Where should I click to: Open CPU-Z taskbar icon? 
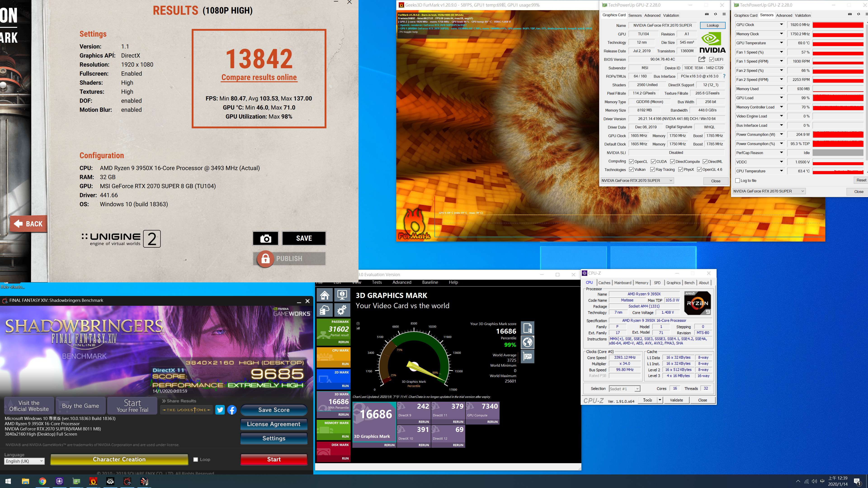59,481
